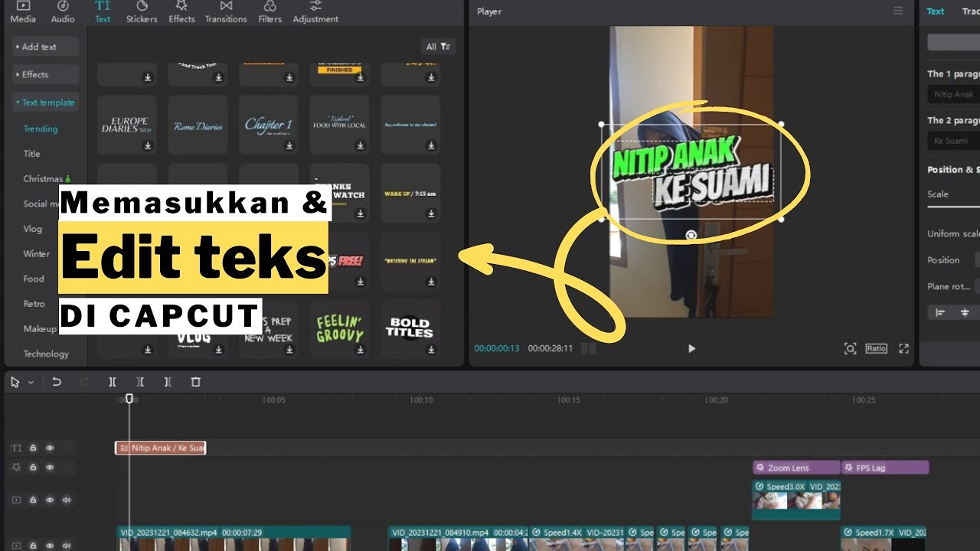980x551 pixels.
Task: Select the Vlog template category
Action: pyautogui.click(x=32, y=229)
